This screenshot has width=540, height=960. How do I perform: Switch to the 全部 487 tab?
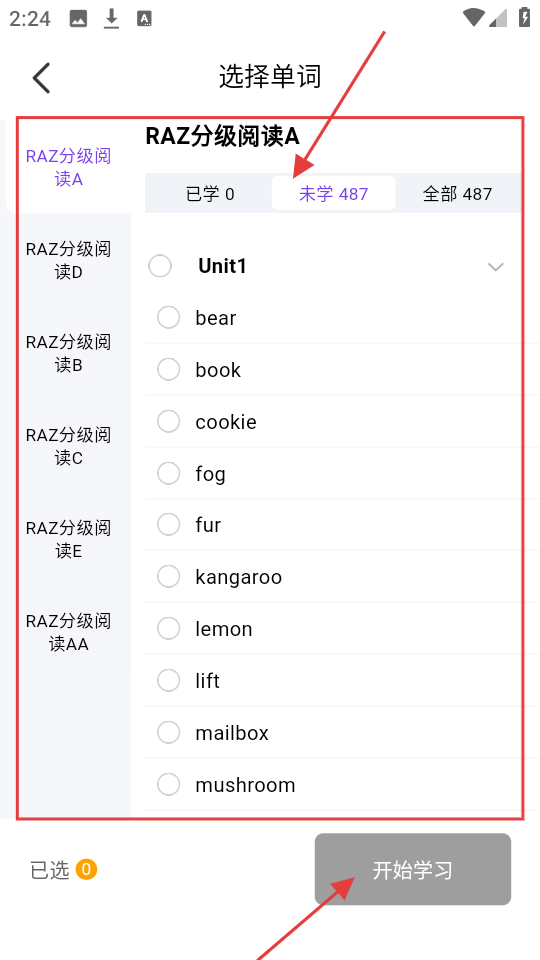click(x=457, y=194)
